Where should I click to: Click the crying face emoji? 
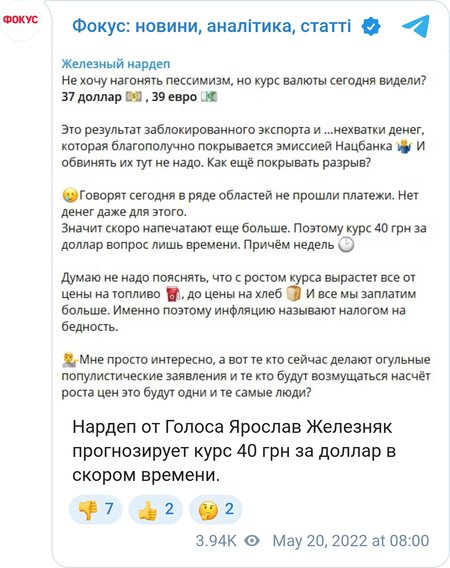[x=70, y=196]
